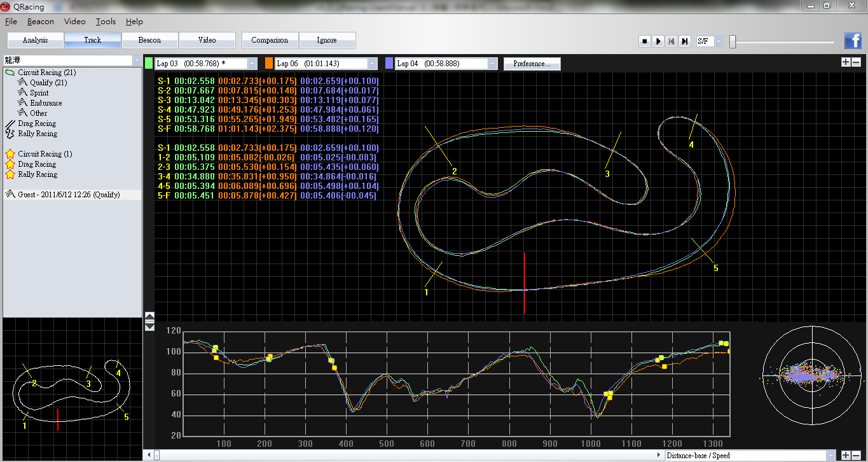Image resolution: width=868 pixels, height=462 pixels.
Task: Zoom out speed chart with bottom minus icon
Action: [x=856, y=455]
